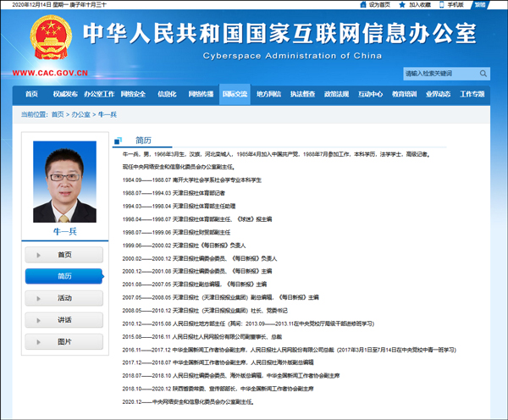508x420 pixels.
Task: Open the 办公室工作 navigation item
Action: coord(99,94)
